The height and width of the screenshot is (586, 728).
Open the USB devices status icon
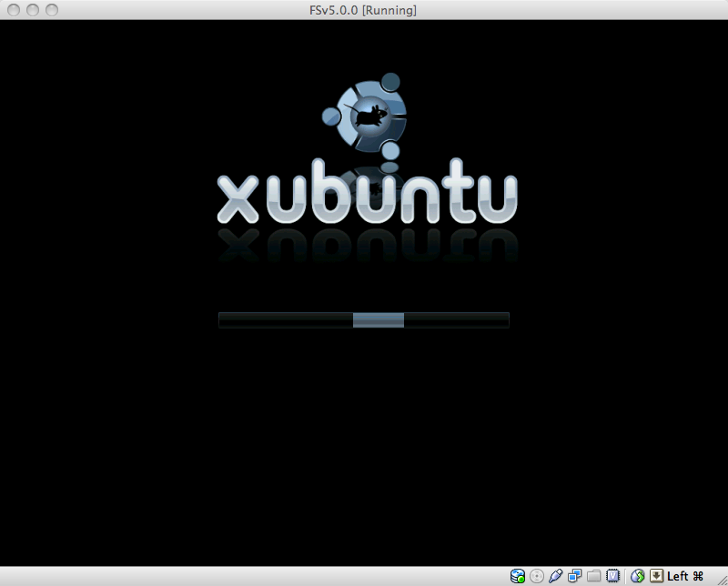click(556, 576)
